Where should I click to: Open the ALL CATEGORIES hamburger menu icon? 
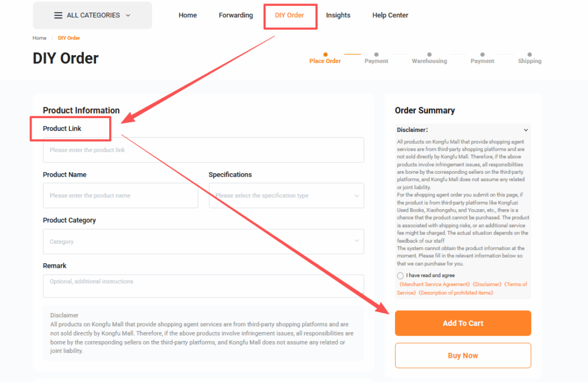click(58, 15)
